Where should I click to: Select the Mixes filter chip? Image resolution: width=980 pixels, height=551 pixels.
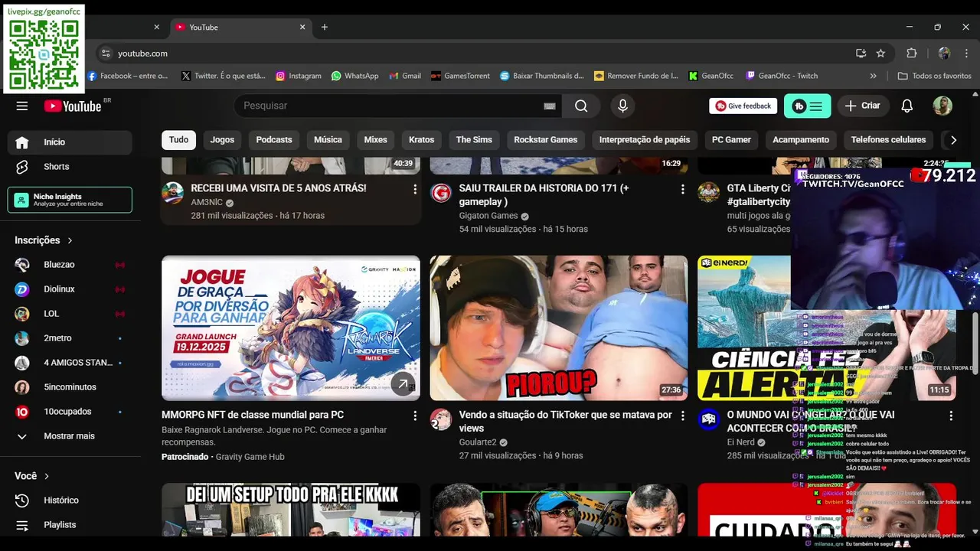click(x=375, y=140)
